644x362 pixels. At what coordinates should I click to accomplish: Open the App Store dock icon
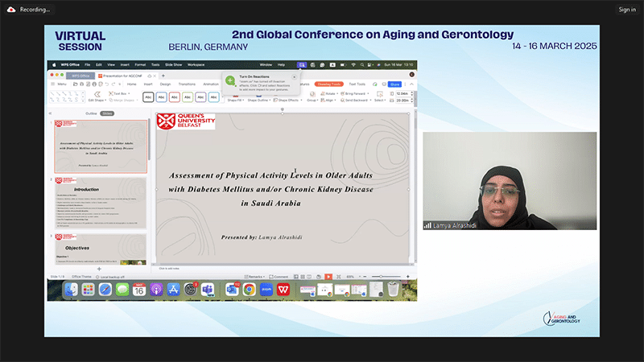point(173,290)
